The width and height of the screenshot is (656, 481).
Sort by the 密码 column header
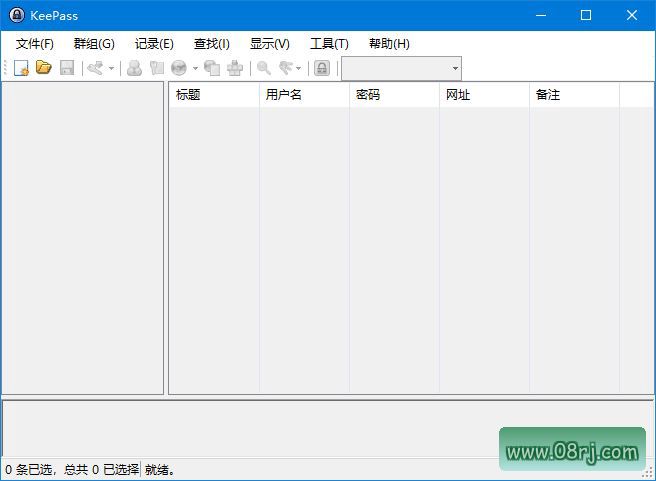394,95
